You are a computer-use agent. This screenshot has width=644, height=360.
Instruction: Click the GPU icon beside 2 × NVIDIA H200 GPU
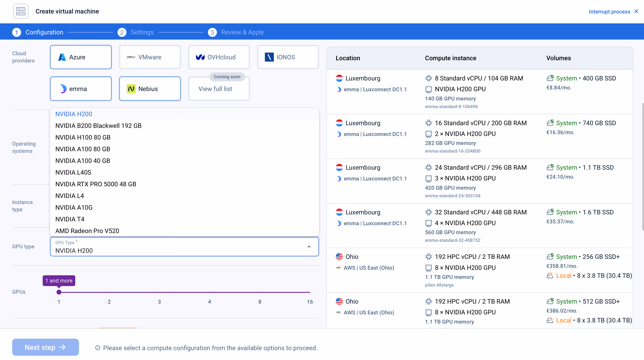click(x=428, y=134)
